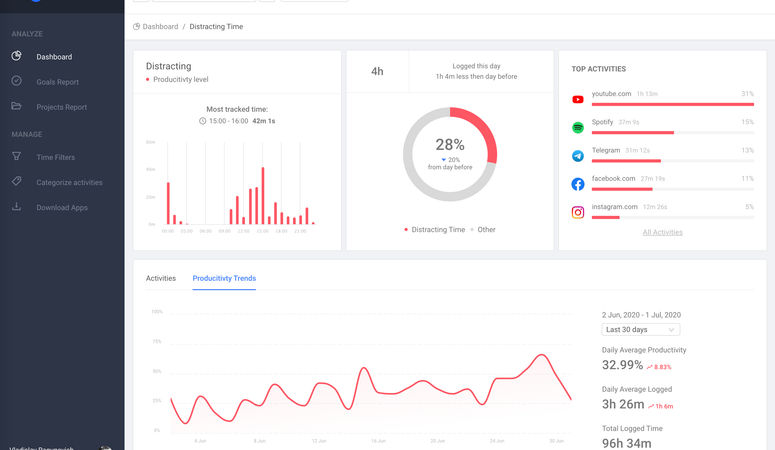Click the 96h 34m total logged time
Viewport: 775px width, 450px height.
pyautogui.click(x=626, y=443)
